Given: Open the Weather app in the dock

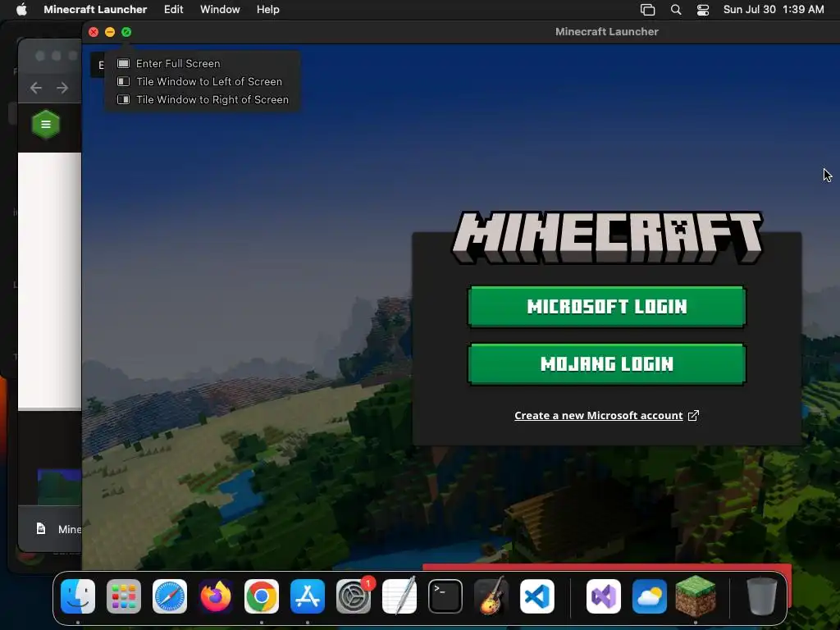Looking at the screenshot, I should click(650, 596).
